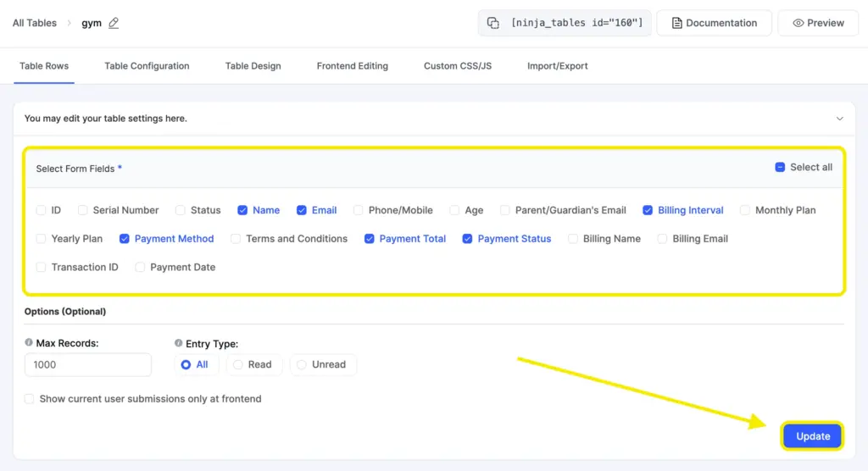Image resolution: width=868 pixels, height=471 pixels.
Task: Enable Terms and Conditions checkbox
Action: click(x=236, y=239)
